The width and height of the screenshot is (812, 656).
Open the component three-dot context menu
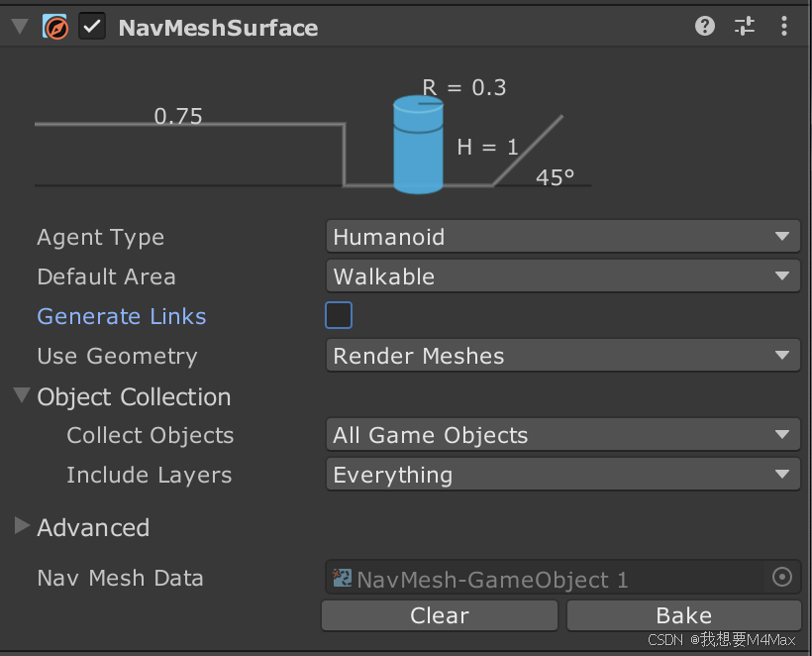pyautogui.click(x=784, y=27)
